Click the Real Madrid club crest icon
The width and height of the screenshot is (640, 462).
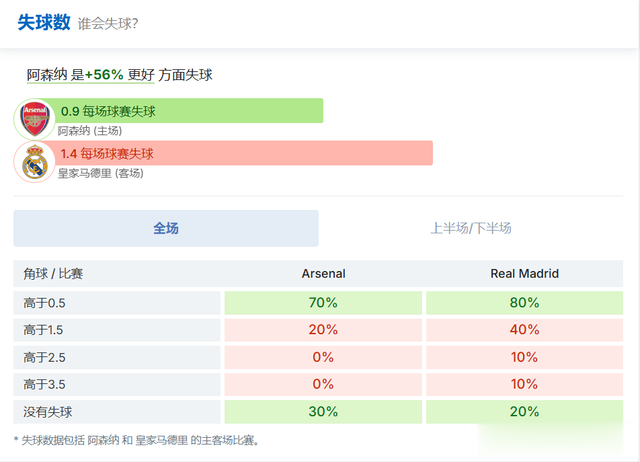click(x=36, y=161)
